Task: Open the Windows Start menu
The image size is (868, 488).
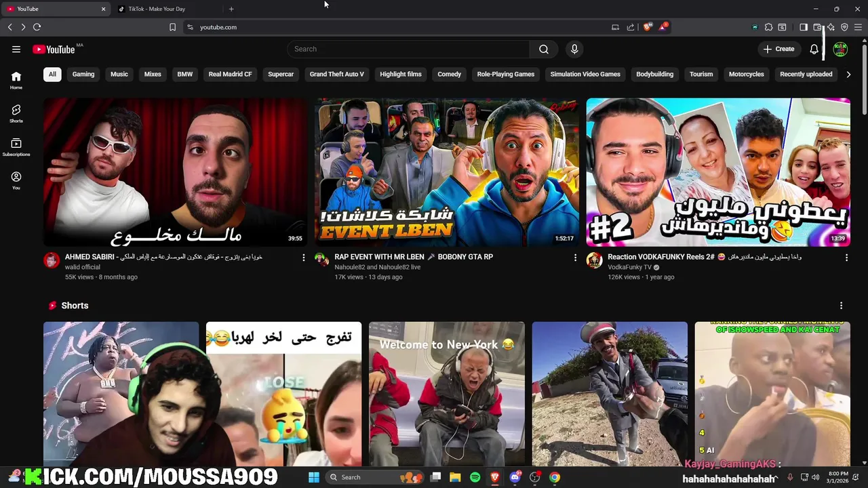Action: tap(314, 477)
